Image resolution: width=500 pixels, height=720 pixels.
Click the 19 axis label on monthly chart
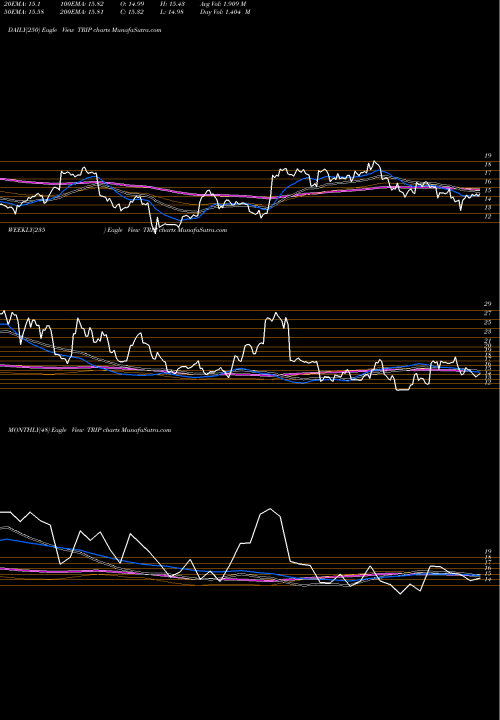(x=488, y=551)
